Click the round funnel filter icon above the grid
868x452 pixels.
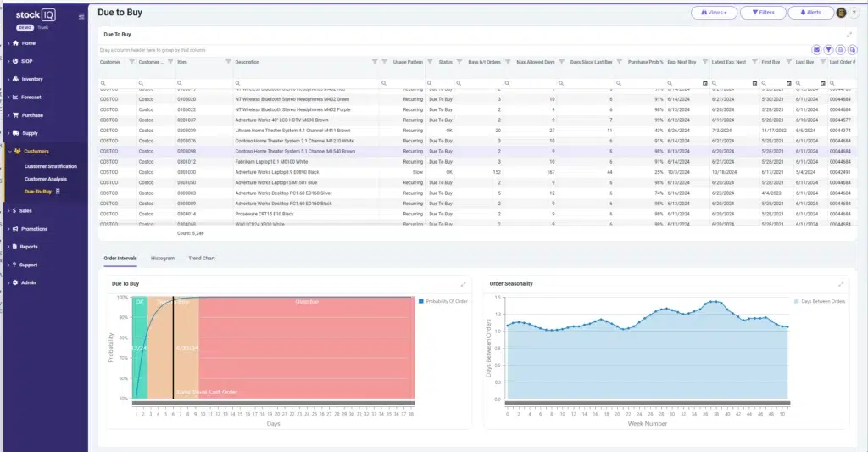click(828, 50)
